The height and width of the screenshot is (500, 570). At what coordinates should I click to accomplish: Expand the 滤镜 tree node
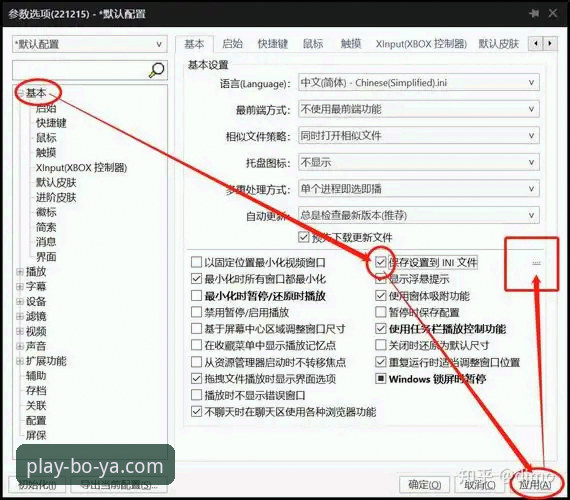point(20,316)
